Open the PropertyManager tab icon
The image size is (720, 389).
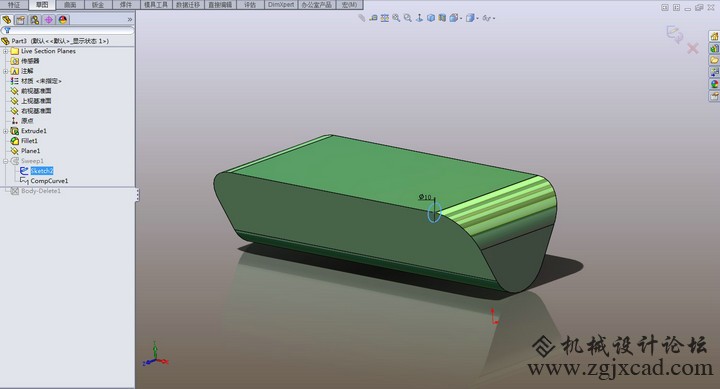point(21,20)
